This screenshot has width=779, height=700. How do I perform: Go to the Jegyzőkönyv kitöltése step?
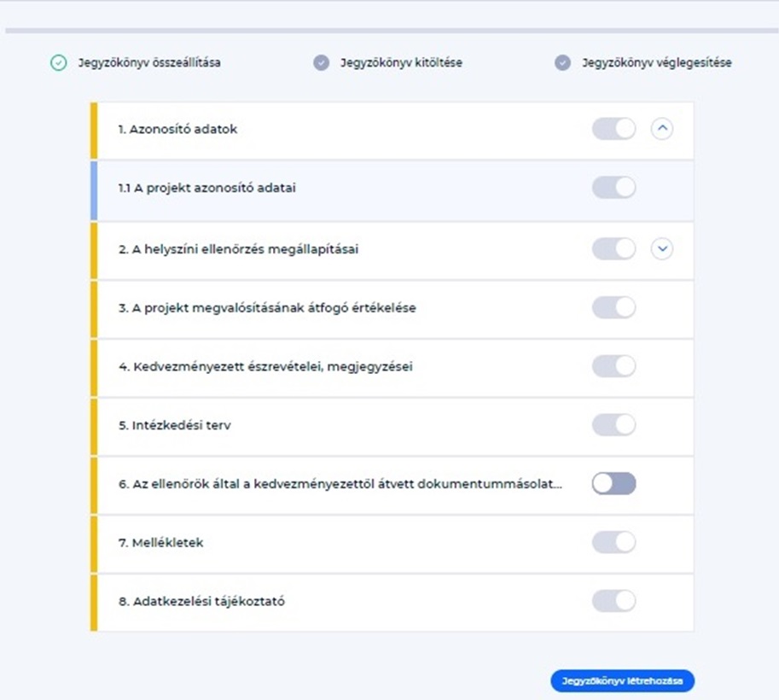[401, 62]
